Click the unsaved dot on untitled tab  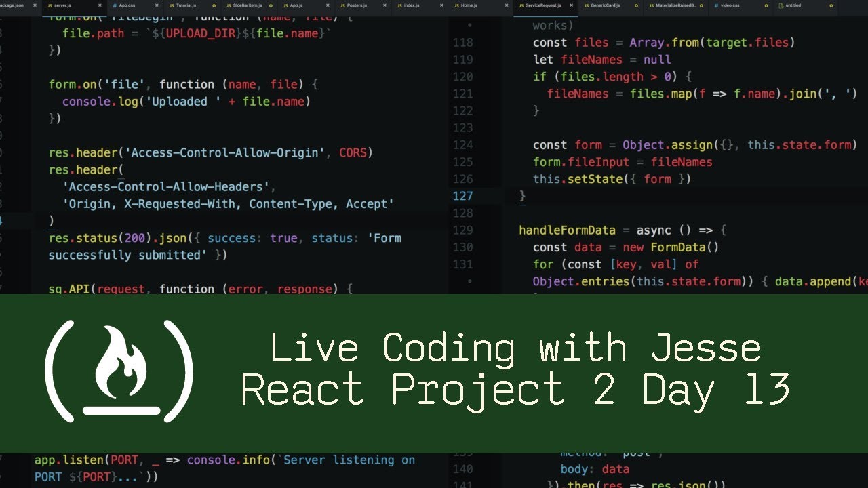831,5
